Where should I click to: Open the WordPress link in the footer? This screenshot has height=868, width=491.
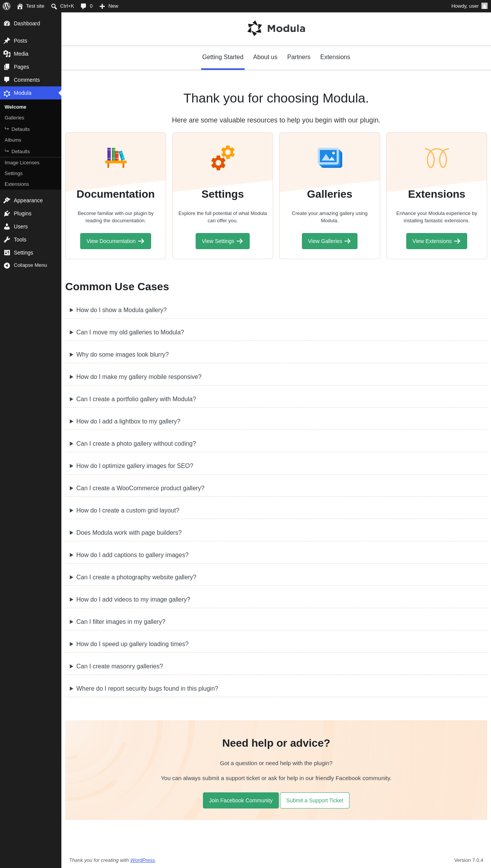click(x=143, y=860)
